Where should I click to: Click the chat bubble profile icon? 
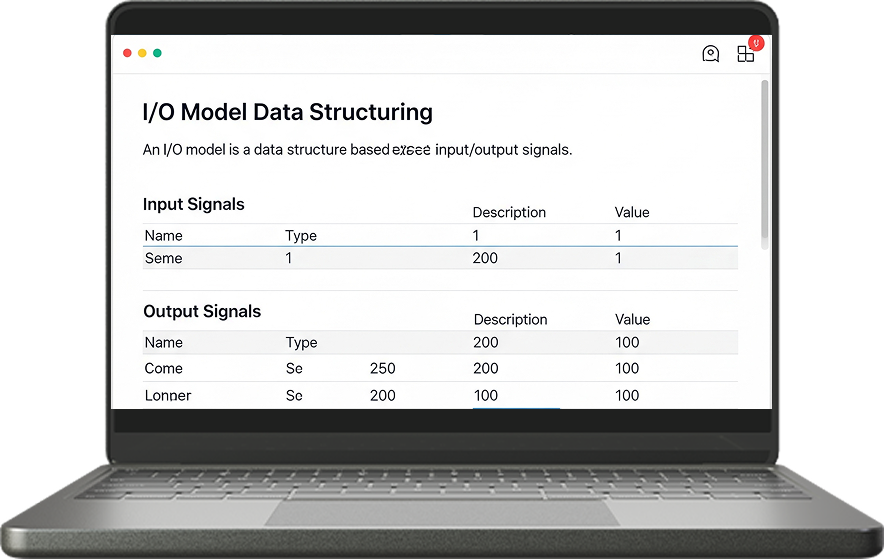[x=711, y=54]
